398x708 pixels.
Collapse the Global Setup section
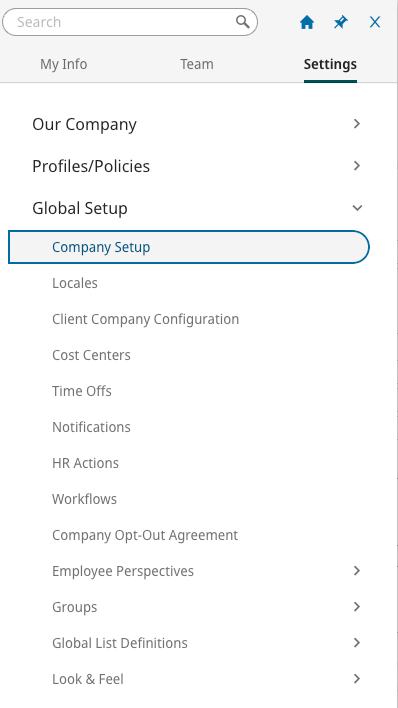197,208
